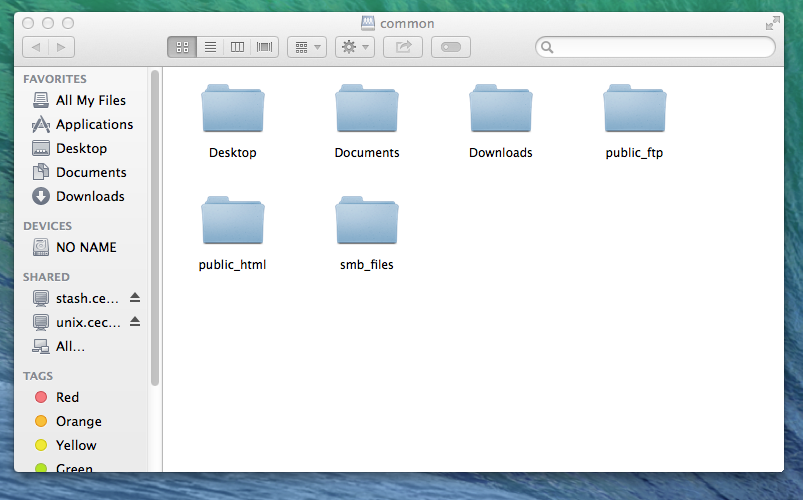Image resolution: width=803 pixels, height=500 pixels.
Task: Click the Share toolbar button
Action: pos(403,47)
